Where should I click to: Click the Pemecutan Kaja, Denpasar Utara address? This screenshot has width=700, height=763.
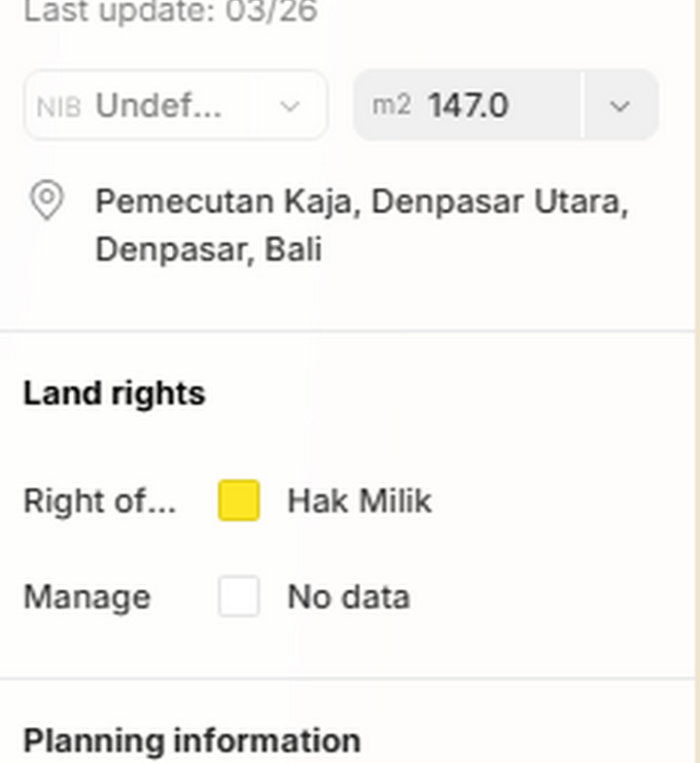tap(361, 201)
